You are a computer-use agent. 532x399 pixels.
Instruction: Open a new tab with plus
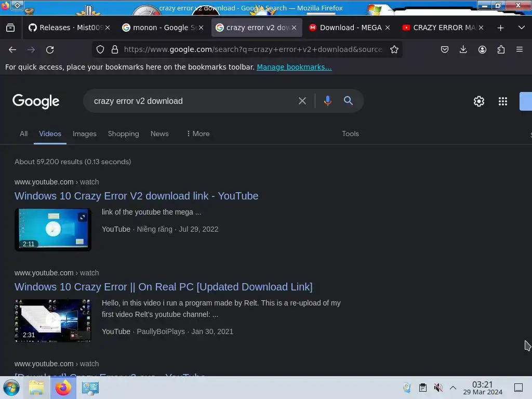500,28
